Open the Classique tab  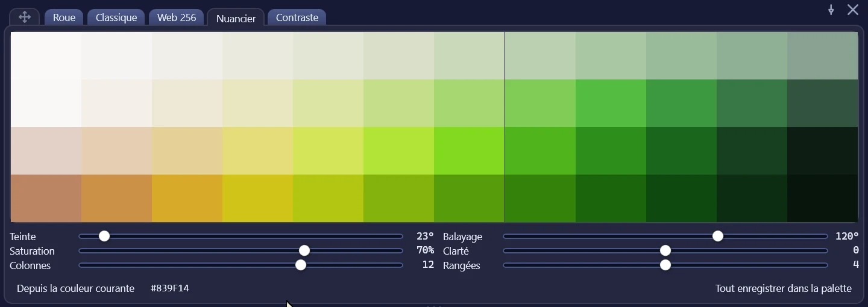116,17
